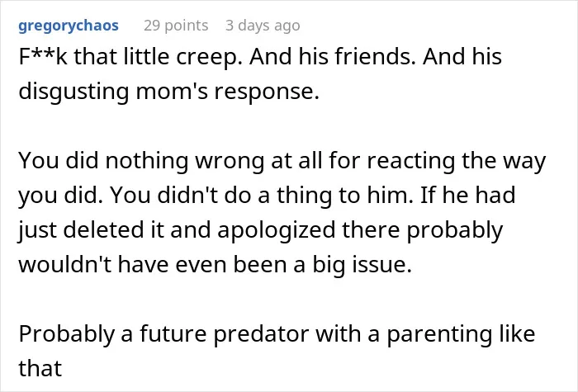This screenshot has height=392, width=578.
Task: Click the phrase 'wouldn't have even been'
Action: pos(153,265)
